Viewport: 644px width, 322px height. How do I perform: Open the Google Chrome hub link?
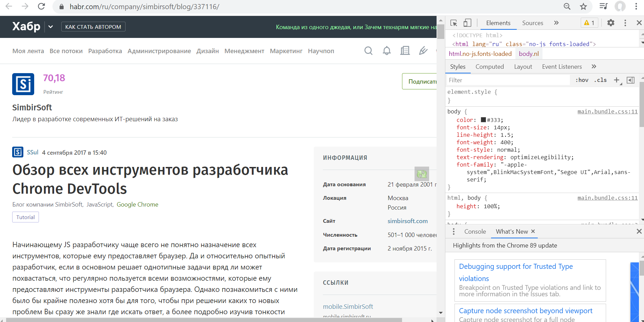[x=137, y=205]
